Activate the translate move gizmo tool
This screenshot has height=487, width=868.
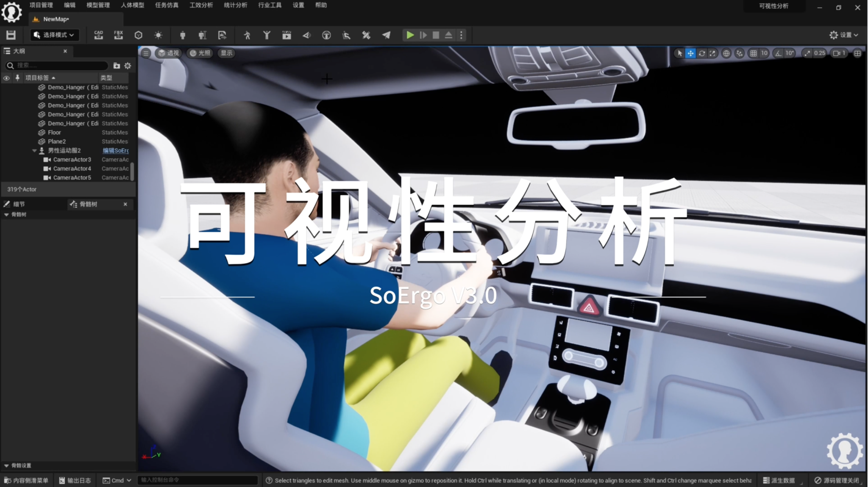coord(690,53)
